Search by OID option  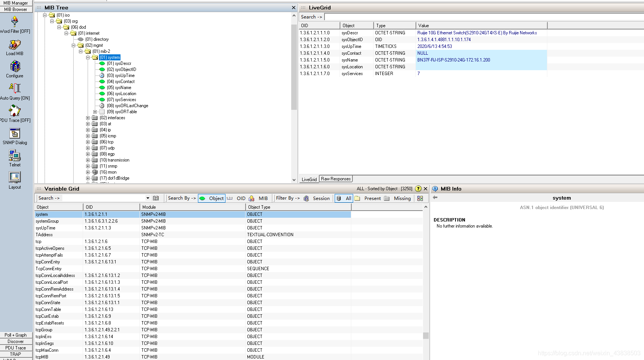tap(236, 198)
